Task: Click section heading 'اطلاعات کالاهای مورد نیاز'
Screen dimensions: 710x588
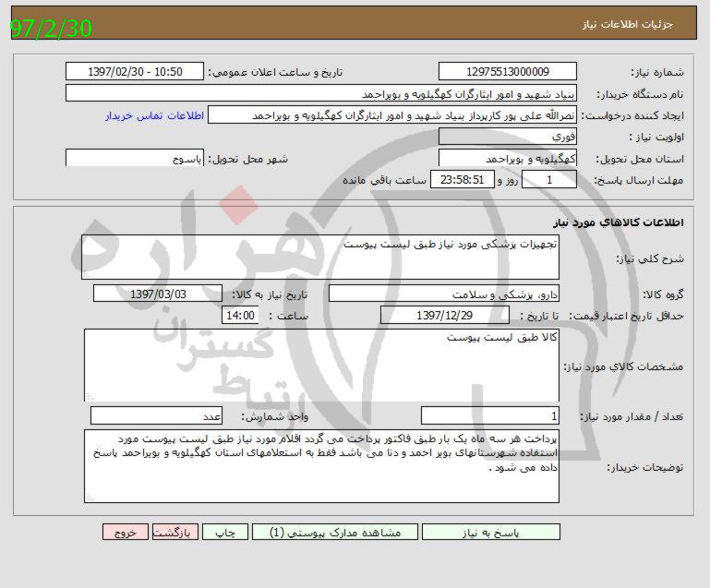Action: pos(619,222)
